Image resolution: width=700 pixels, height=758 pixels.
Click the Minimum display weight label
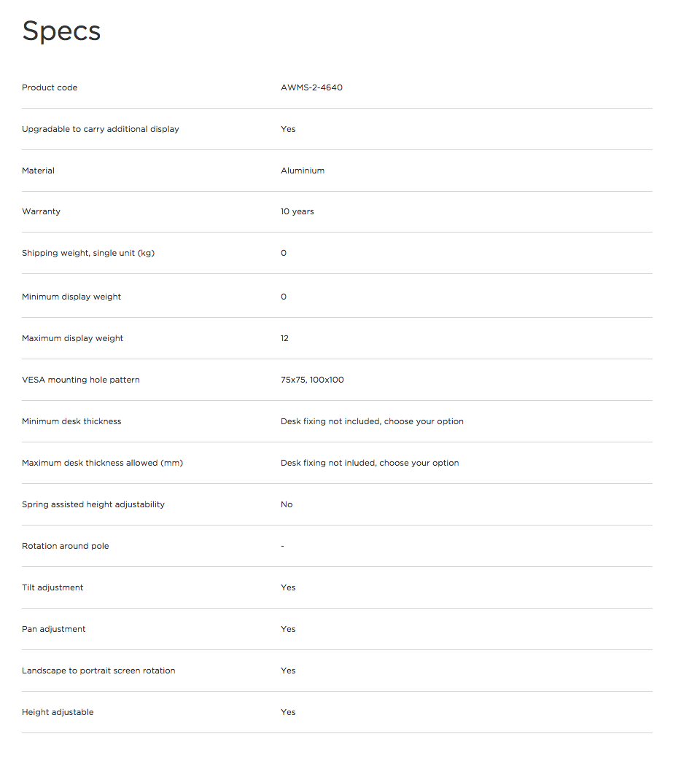click(x=71, y=297)
